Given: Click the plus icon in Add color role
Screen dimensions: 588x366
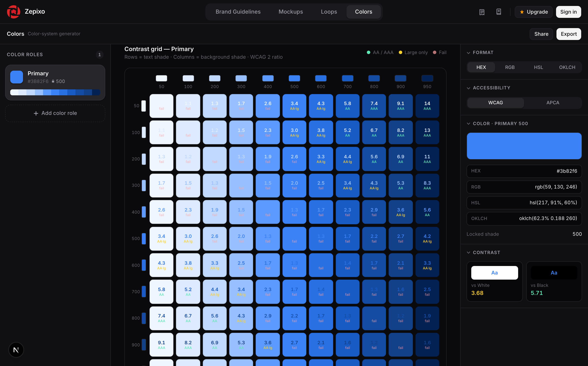Looking at the screenshot, I should coord(36,113).
